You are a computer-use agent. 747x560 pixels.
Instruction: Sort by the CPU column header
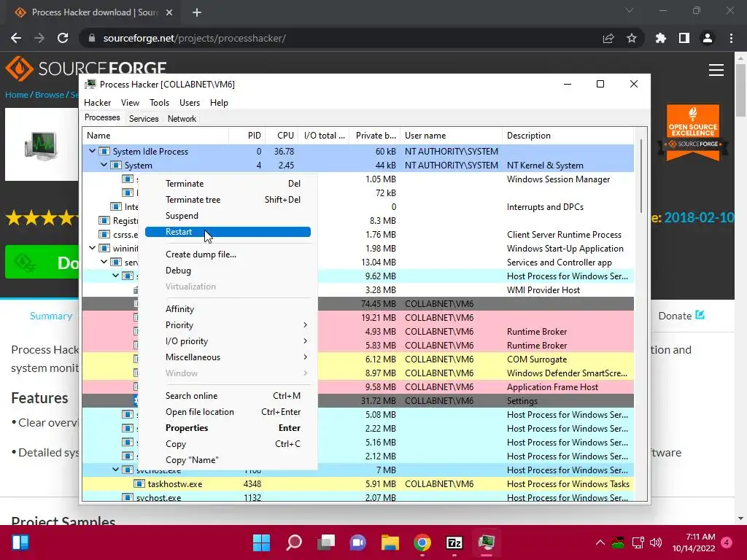[x=282, y=135]
